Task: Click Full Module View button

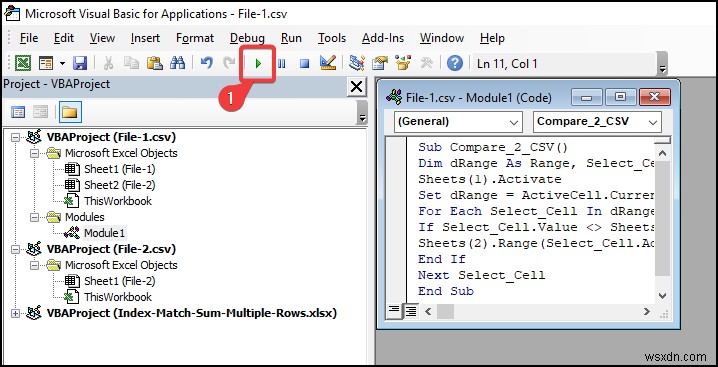Action: [411, 312]
